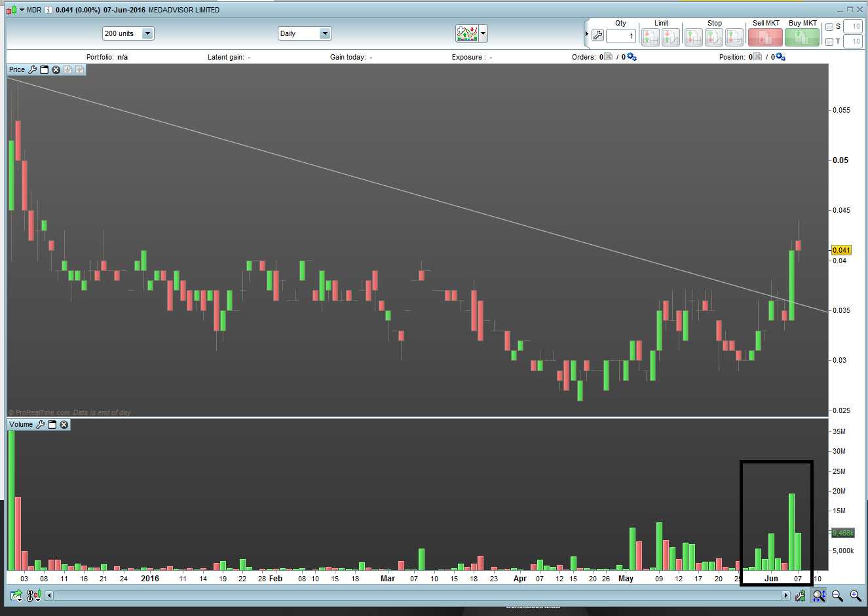Click the 0.041 current price label

click(841, 250)
